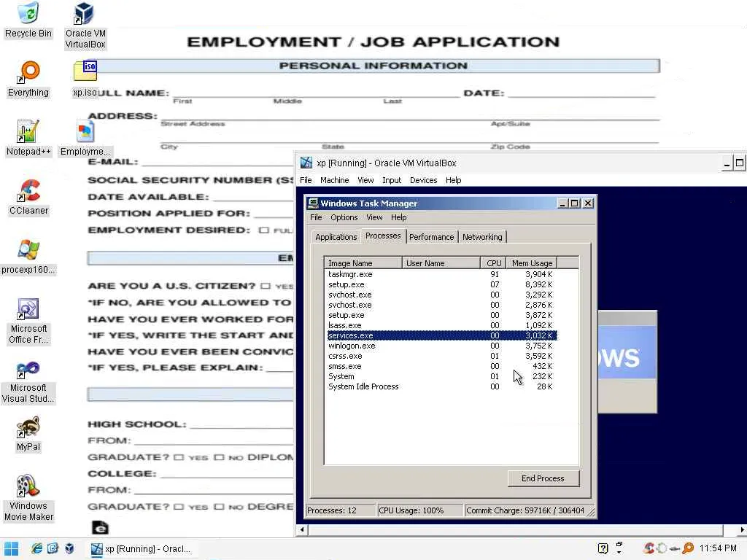
Task: Switch to the Processes tab
Action: tap(383, 236)
